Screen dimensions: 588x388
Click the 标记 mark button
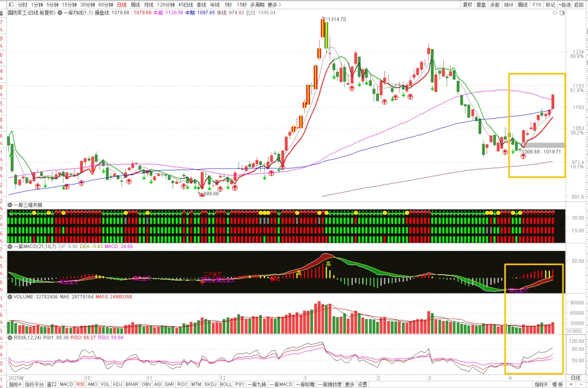550,4
